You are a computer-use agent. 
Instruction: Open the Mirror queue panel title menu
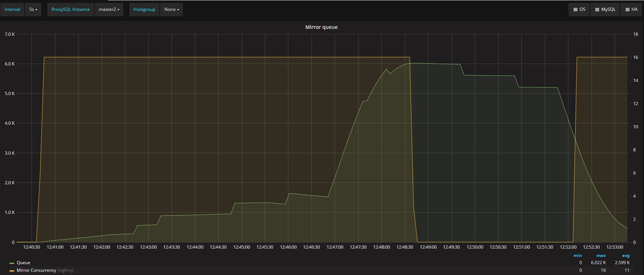[x=321, y=27]
